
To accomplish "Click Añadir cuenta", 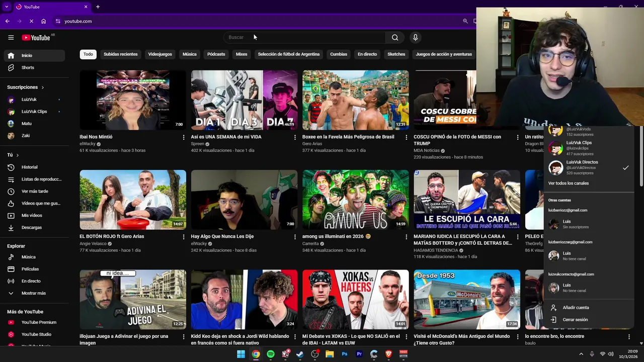I will click(589, 308).
